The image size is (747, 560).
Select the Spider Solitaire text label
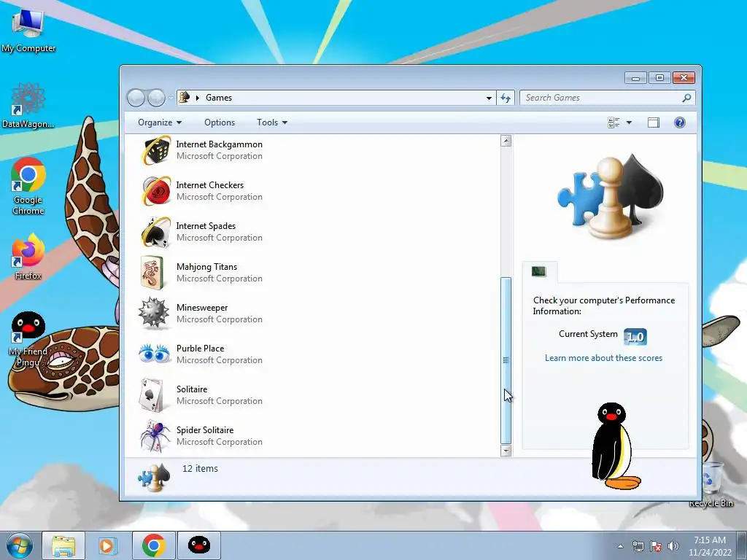(205, 430)
